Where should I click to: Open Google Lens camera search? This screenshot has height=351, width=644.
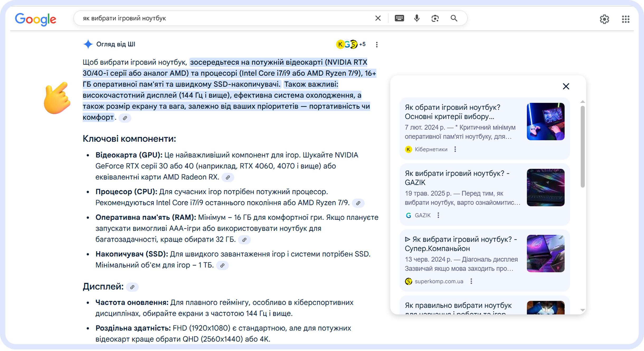(435, 18)
